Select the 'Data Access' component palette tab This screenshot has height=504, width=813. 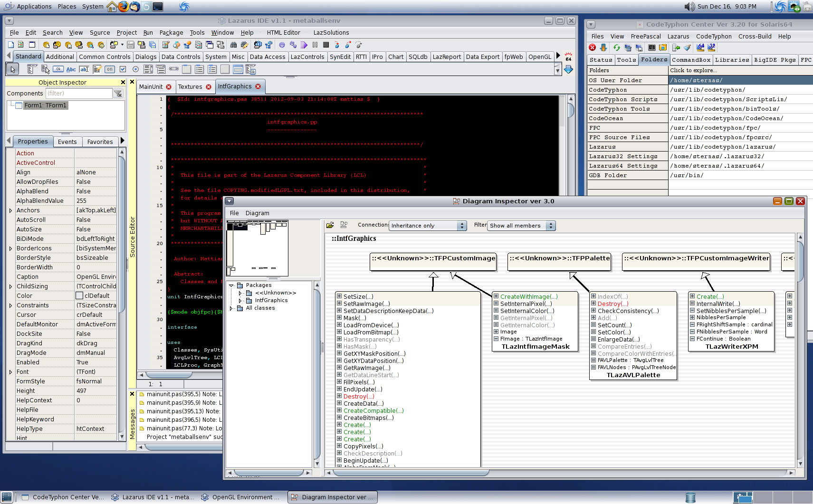pos(268,57)
